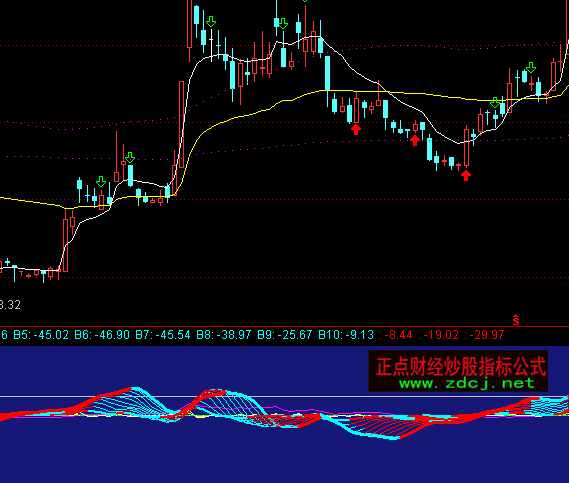This screenshot has height=483, width=569.
Task: Select the rightmost green down-arrow sell signal
Action: click(531, 67)
